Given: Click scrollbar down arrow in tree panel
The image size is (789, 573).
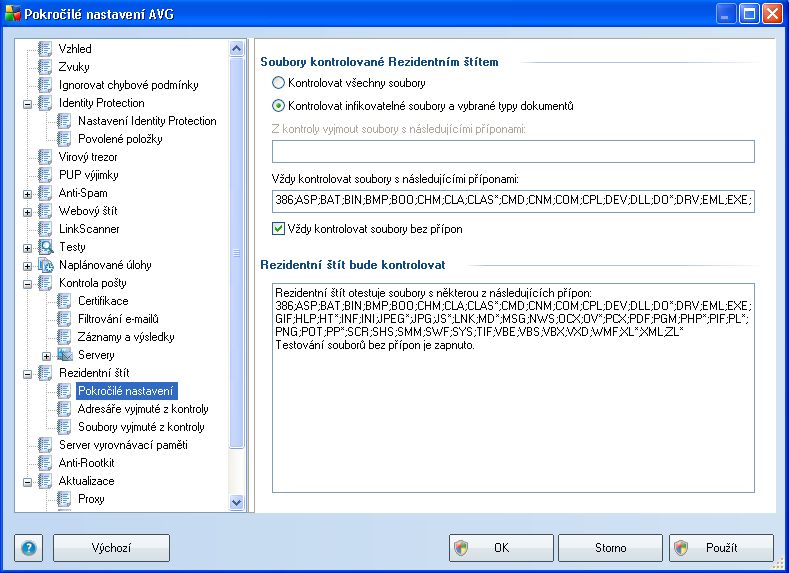Looking at the screenshot, I should point(236,502).
